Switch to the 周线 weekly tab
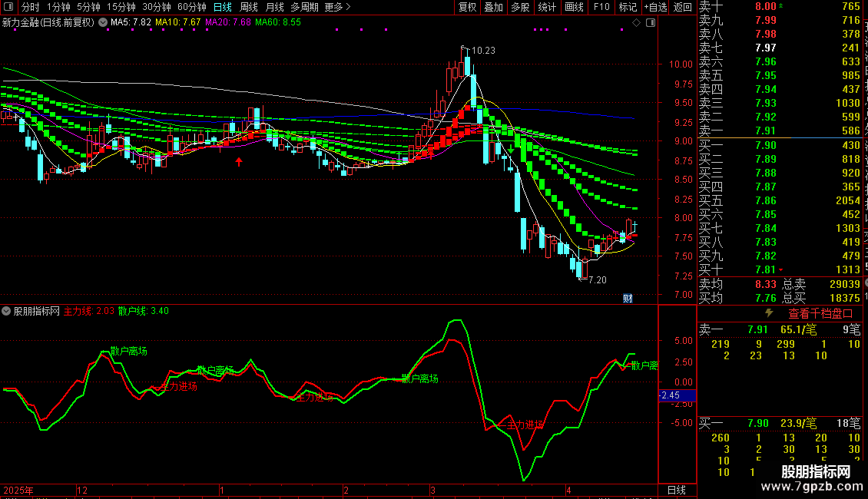 click(249, 7)
